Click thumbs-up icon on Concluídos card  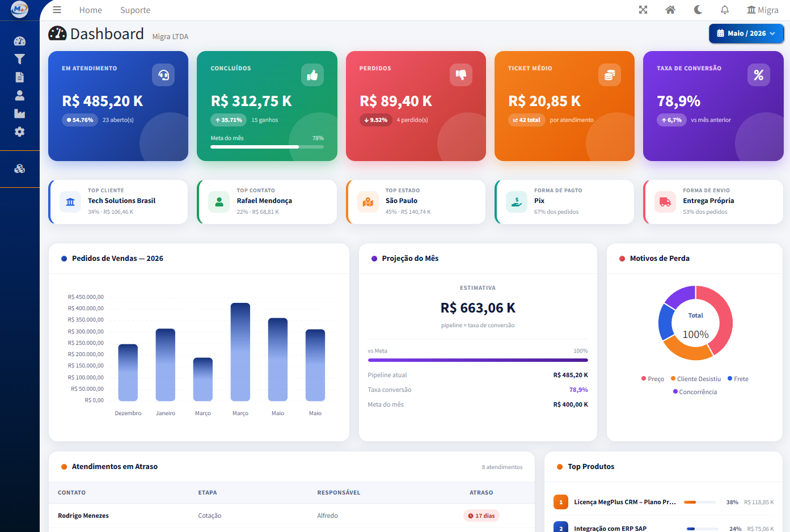[x=312, y=75]
